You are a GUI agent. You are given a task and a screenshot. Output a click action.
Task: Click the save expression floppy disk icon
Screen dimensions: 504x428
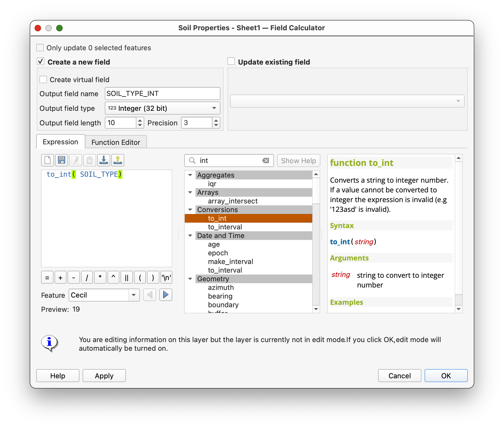pos(62,160)
